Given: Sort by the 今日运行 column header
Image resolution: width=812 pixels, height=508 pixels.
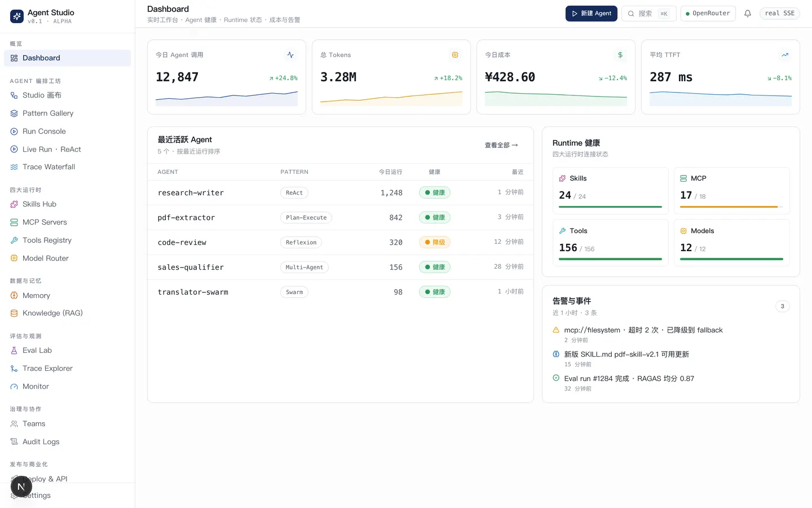Looking at the screenshot, I should [x=390, y=172].
